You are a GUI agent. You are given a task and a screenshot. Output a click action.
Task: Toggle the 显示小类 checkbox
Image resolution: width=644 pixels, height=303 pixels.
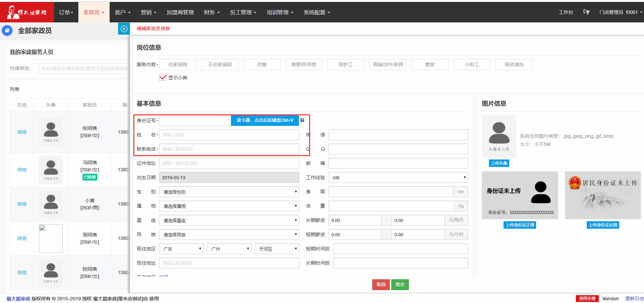coord(163,77)
